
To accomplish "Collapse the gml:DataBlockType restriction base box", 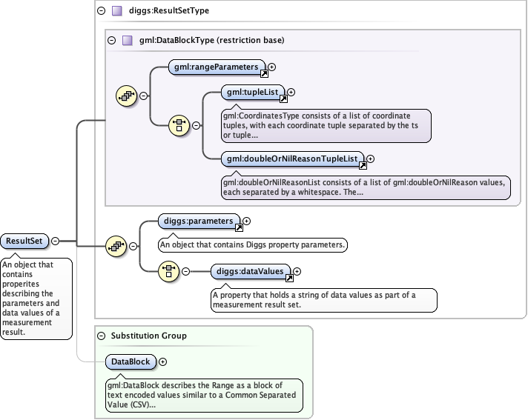I will 112,40.
